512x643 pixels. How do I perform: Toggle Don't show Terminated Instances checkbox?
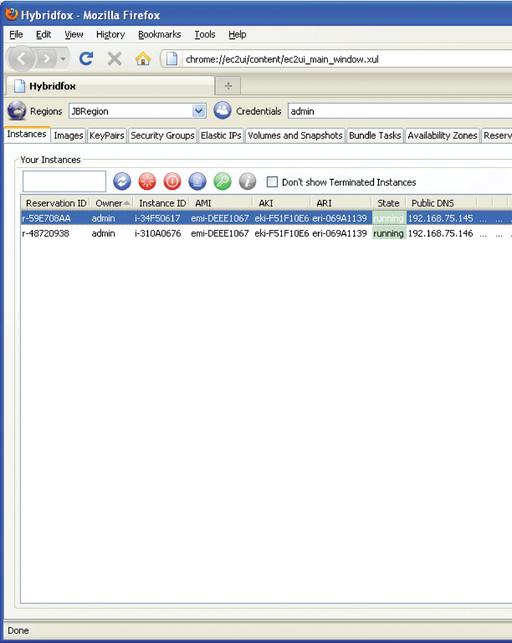272,182
